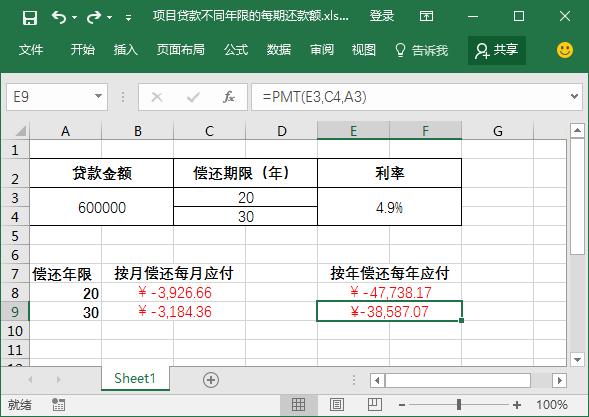The width and height of the screenshot is (589, 417).
Task: Click the zoom out minus button
Action: tap(402, 405)
